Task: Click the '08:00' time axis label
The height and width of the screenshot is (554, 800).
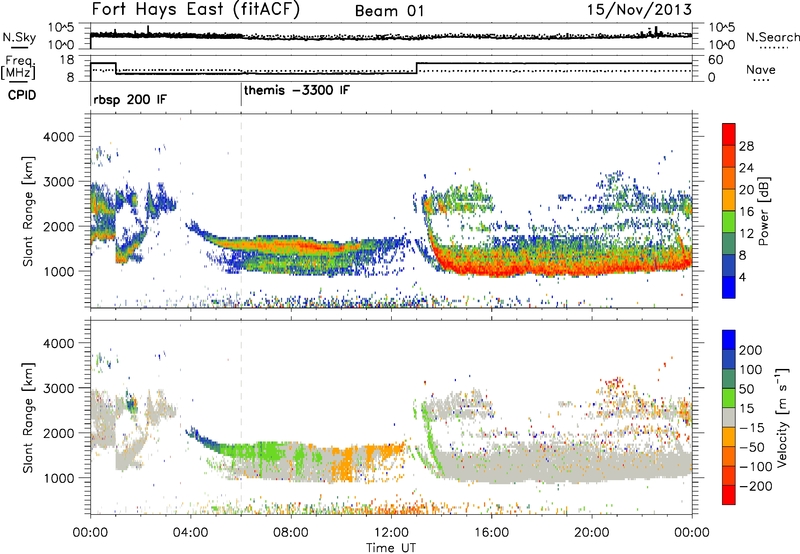Action: 291,533
